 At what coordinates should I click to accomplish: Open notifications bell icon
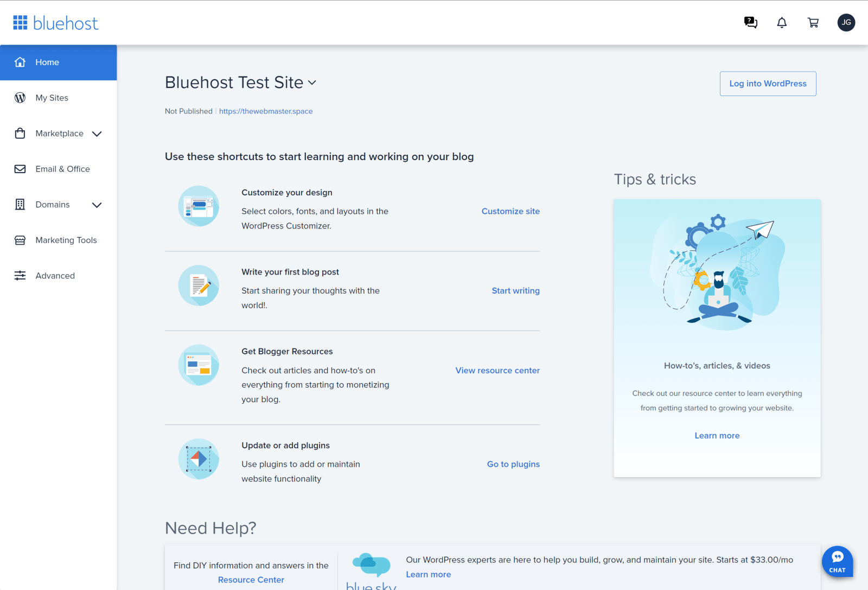[x=782, y=22]
